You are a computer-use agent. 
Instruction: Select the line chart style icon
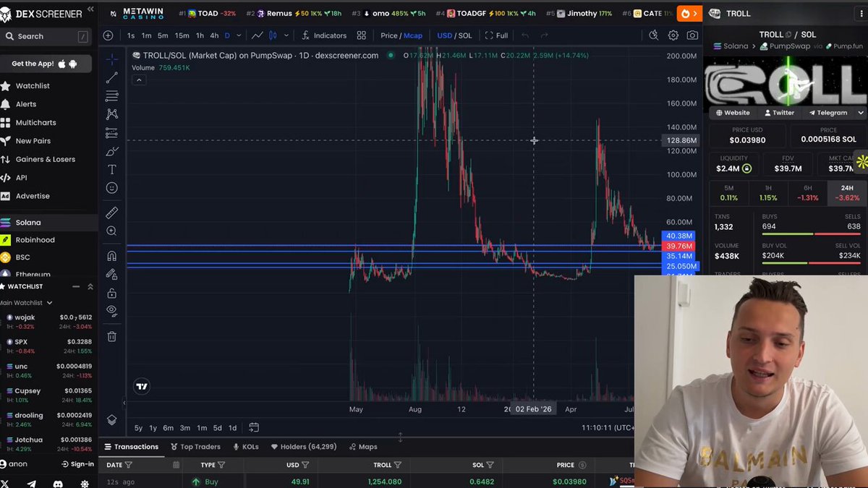pyautogui.click(x=257, y=35)
